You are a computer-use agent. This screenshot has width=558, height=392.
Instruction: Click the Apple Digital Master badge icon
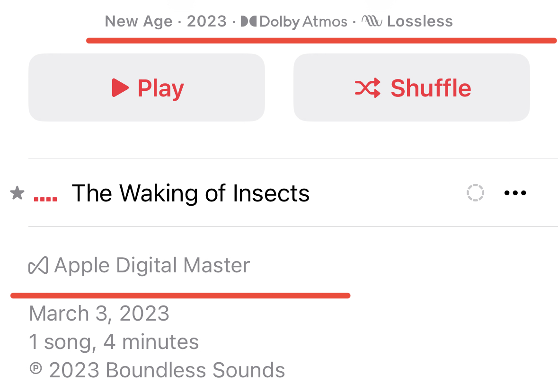(x=38, y=266)
